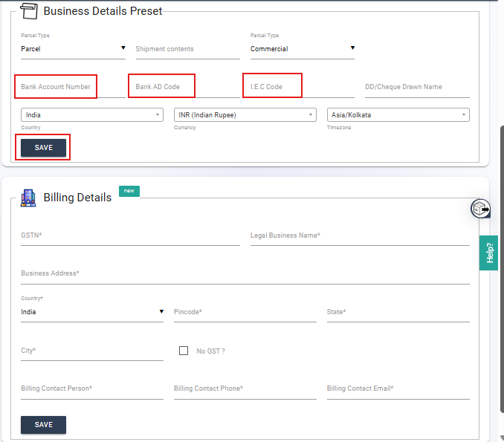
Task: Click the Bank Account Number field
Action: (73, 87)
